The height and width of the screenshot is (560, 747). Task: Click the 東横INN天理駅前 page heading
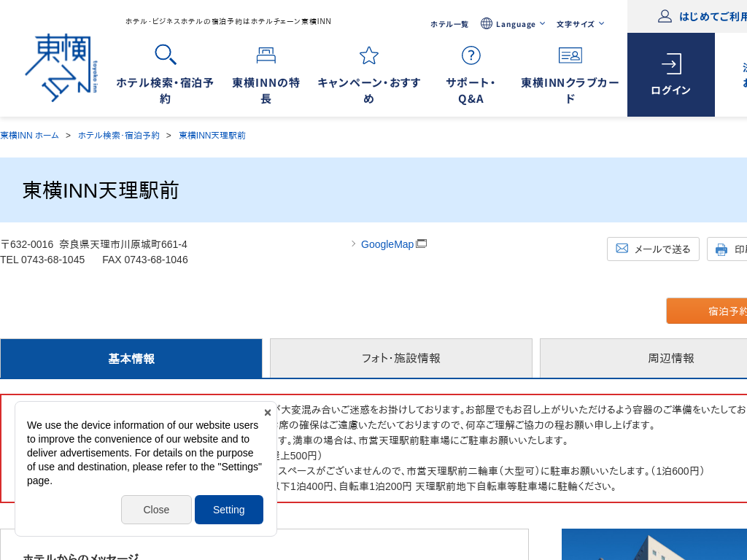click(x=101, y=190)
